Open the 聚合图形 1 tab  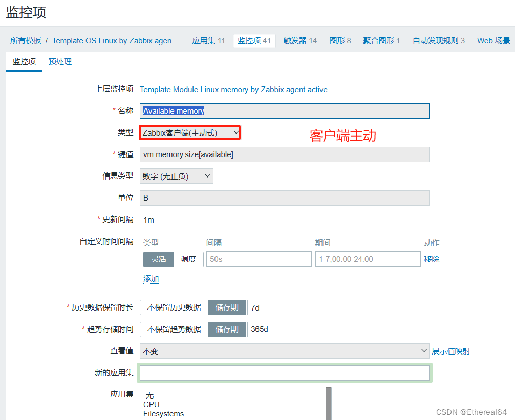[381, 41]
